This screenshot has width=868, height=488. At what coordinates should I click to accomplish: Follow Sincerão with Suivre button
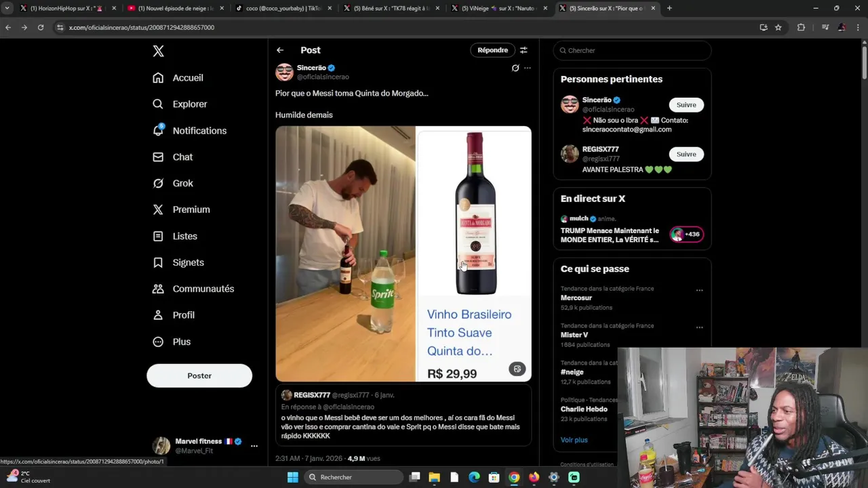(x=686, y=105)
